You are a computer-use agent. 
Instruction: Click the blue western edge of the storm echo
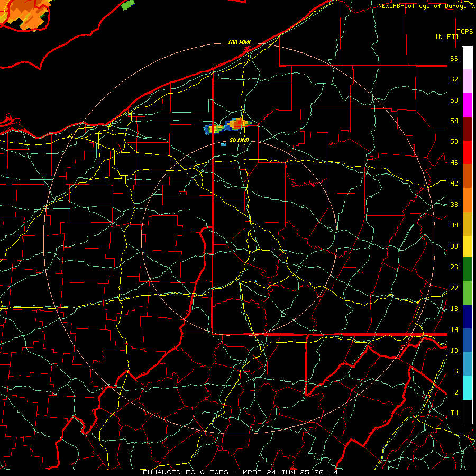coord(207,130)
